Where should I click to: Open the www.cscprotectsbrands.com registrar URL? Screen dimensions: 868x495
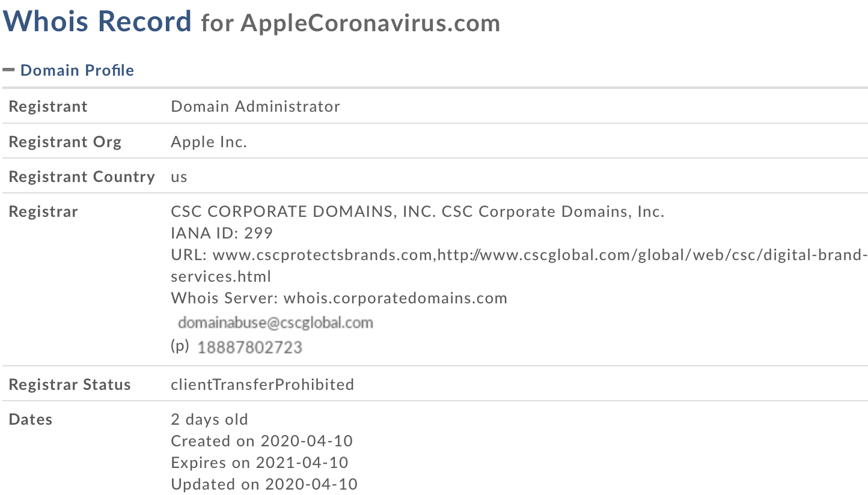(322, 255)
